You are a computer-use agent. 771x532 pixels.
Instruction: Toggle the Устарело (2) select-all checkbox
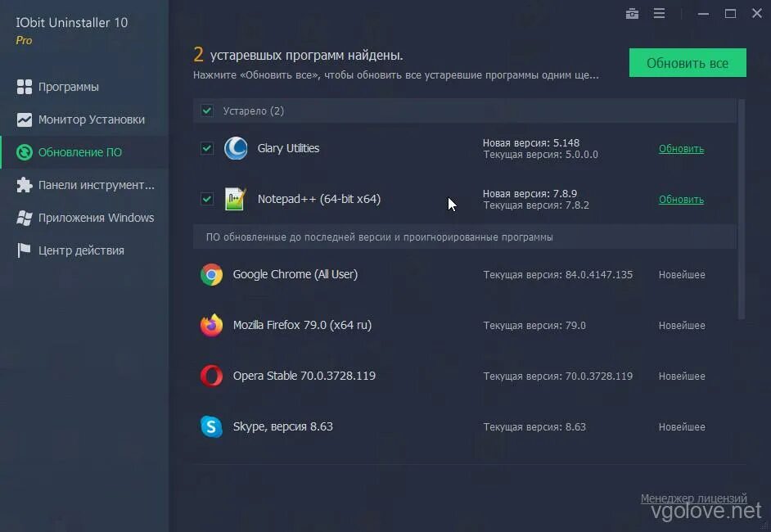click(207, 110)
